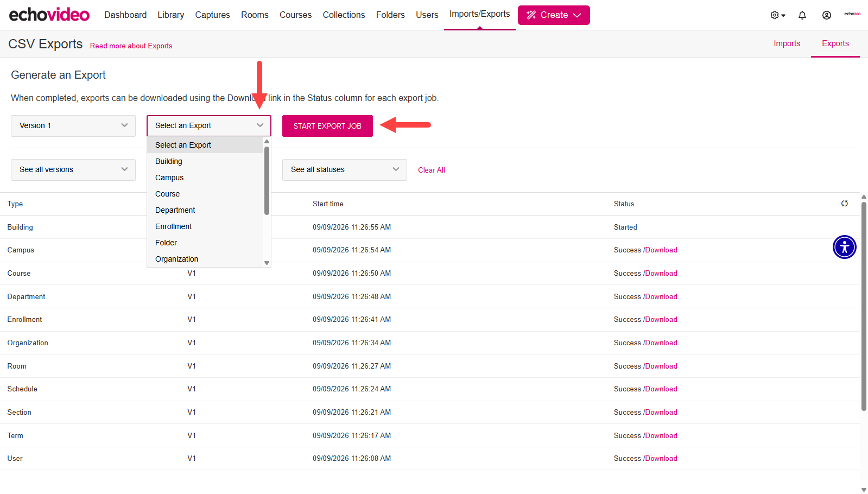The width and height of the screenshot is (868, 494).
Task: Click the Schedule row type cell
Action: (22, 389)
